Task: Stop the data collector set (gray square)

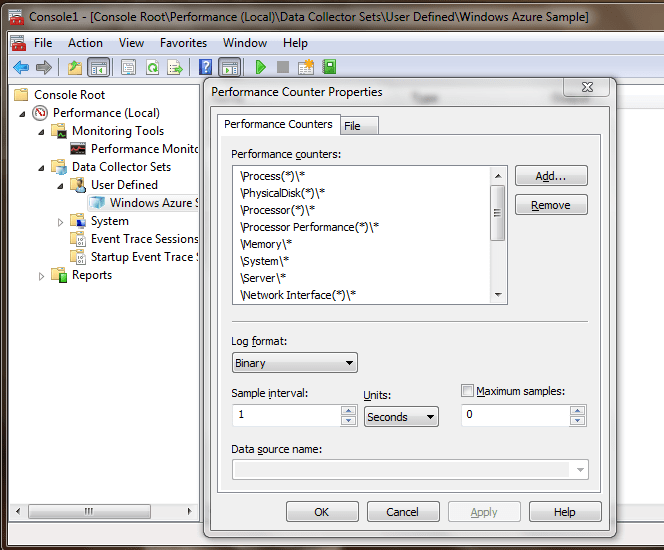Action: point(282,67)
